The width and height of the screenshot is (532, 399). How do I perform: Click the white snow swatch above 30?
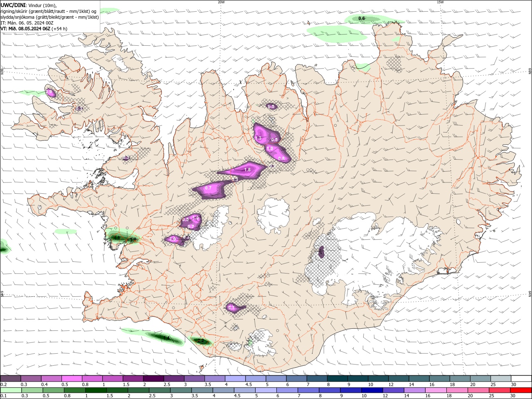[x=522, y=378]
